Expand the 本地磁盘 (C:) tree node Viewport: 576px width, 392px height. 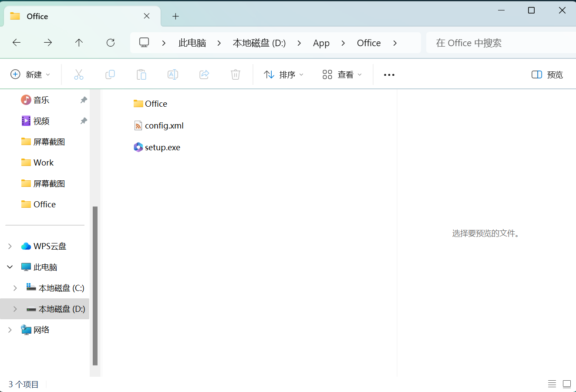point(15,288)
